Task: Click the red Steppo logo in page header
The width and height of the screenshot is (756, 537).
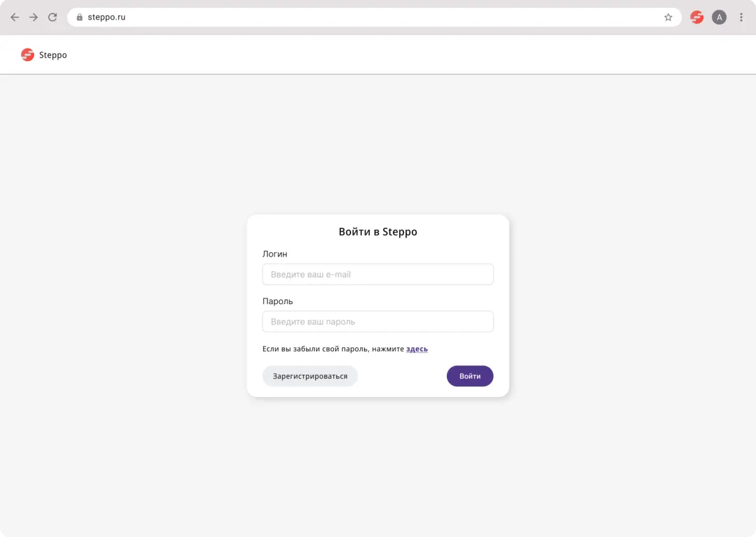Action: (27, 55)
